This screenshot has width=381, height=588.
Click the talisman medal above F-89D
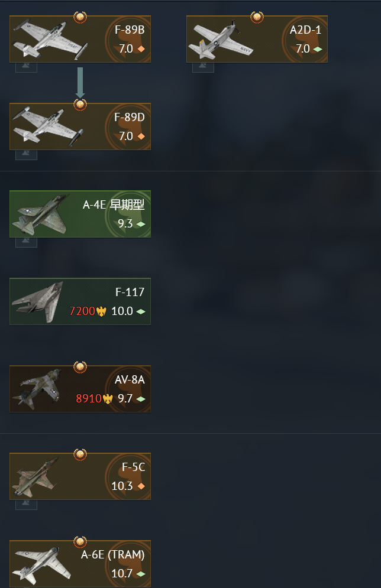tap(80, 104)
